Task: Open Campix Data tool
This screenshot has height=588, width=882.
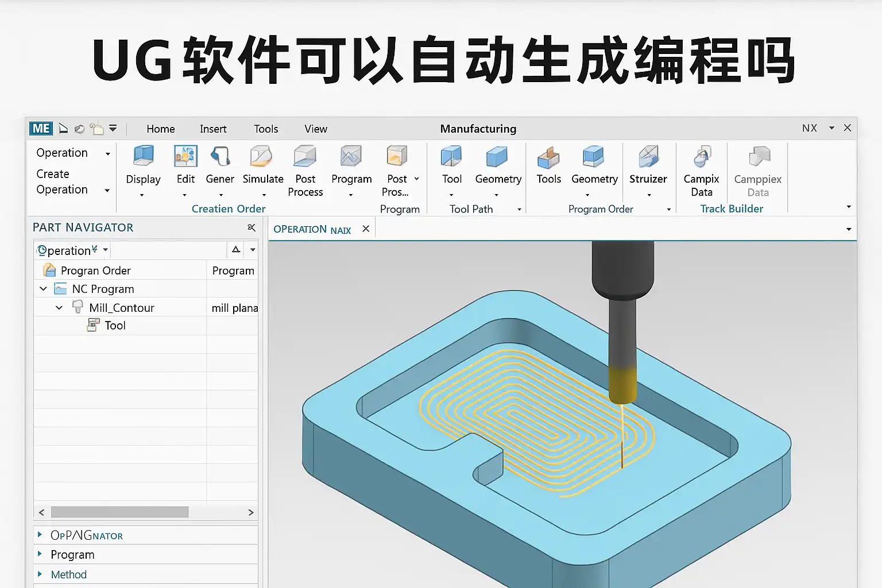Action: pyautogui.click(x=701, y=156)
